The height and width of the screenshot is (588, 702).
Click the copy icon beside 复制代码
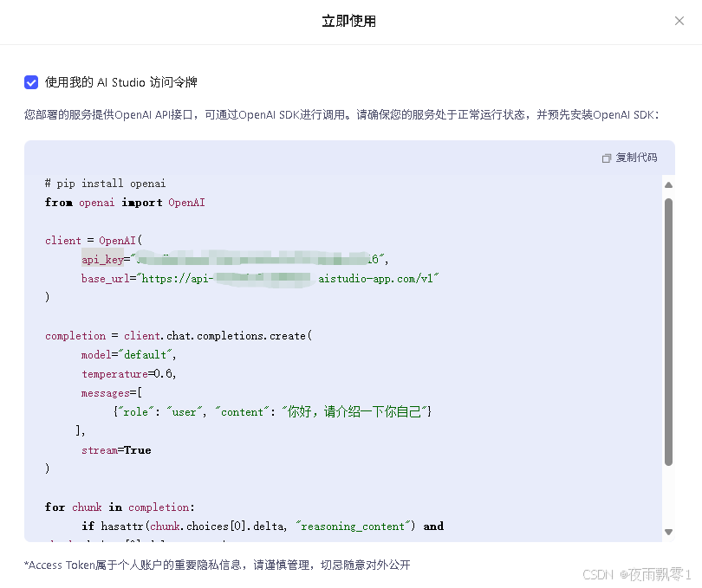[608, 158]
